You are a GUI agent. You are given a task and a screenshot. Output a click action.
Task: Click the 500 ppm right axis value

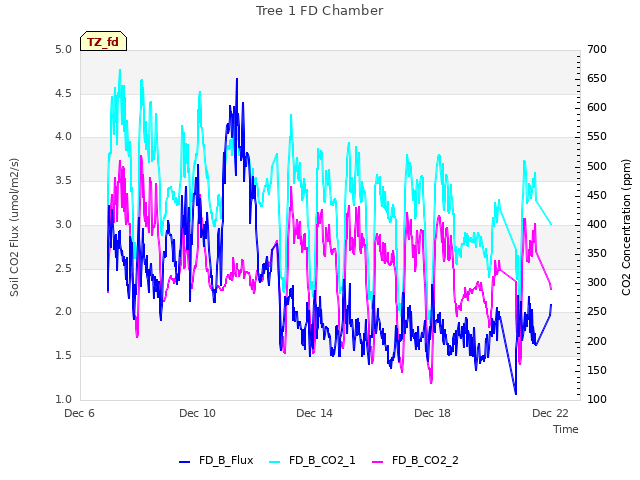(x=597, y=167)
